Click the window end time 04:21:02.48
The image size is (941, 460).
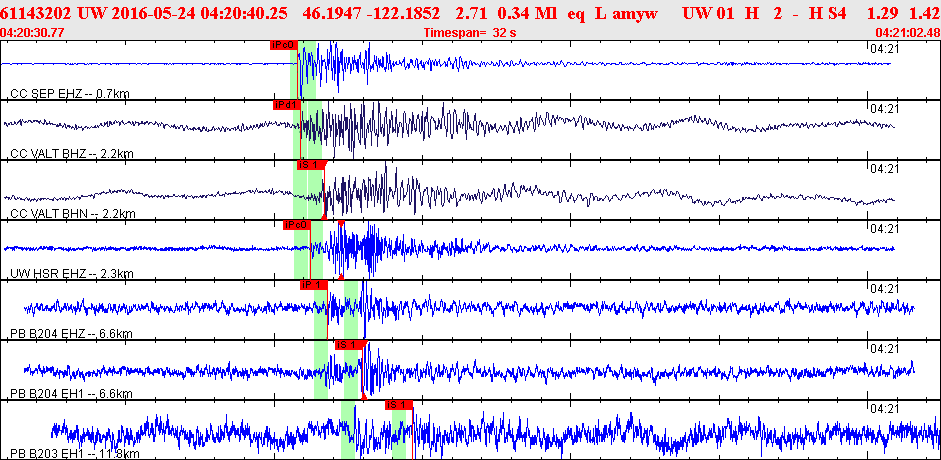pos(907,32)
